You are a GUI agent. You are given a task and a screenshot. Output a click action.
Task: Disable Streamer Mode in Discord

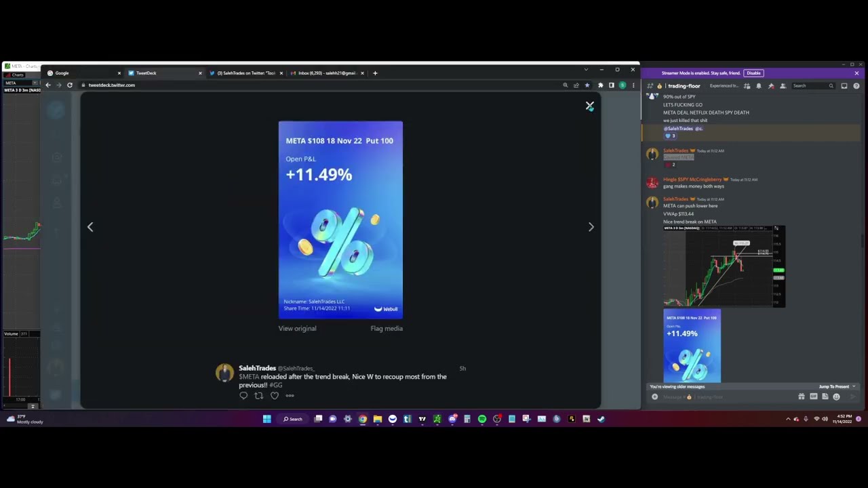point(753,73)
